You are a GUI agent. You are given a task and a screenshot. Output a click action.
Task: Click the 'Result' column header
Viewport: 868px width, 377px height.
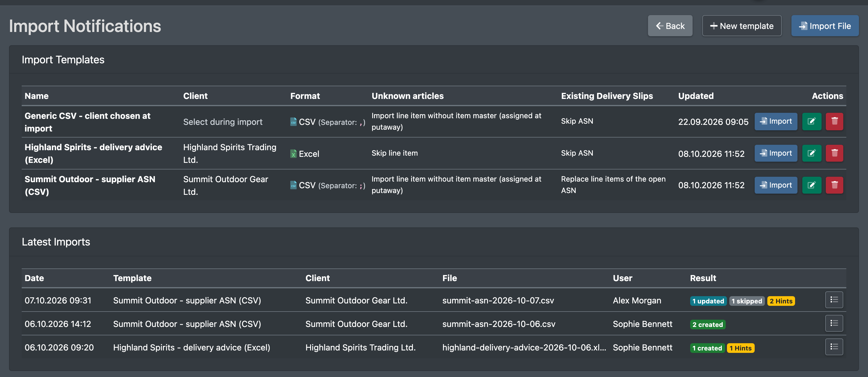(x=703, y=278)
